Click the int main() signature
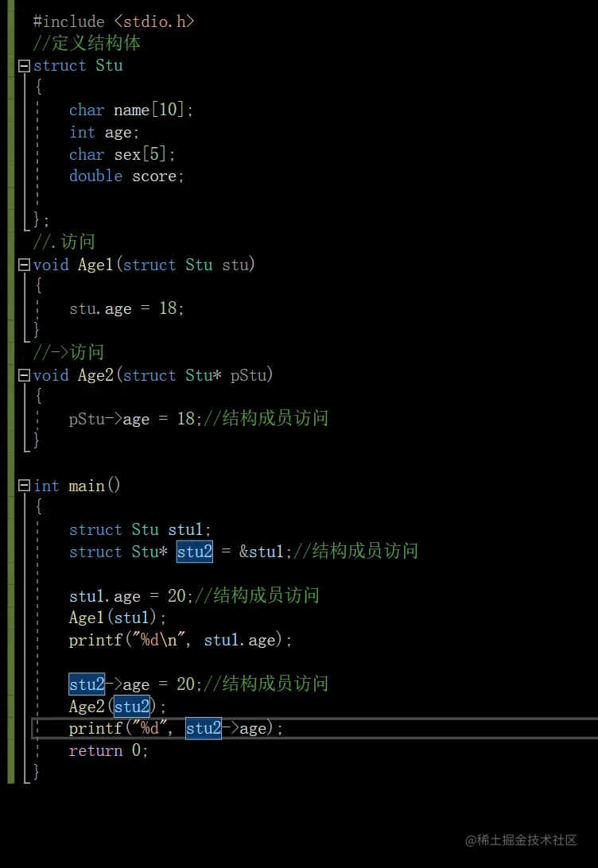Image resolution: width=598 pixels, height=868 pixels. pos(76,486)
